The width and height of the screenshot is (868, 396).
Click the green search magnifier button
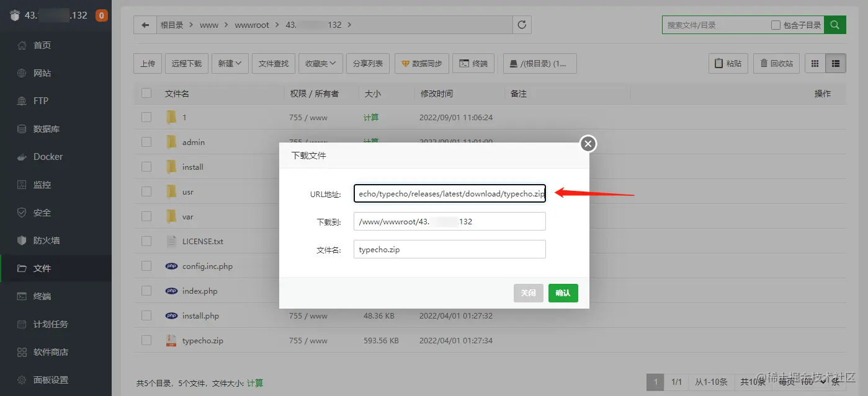coord(836,25)
